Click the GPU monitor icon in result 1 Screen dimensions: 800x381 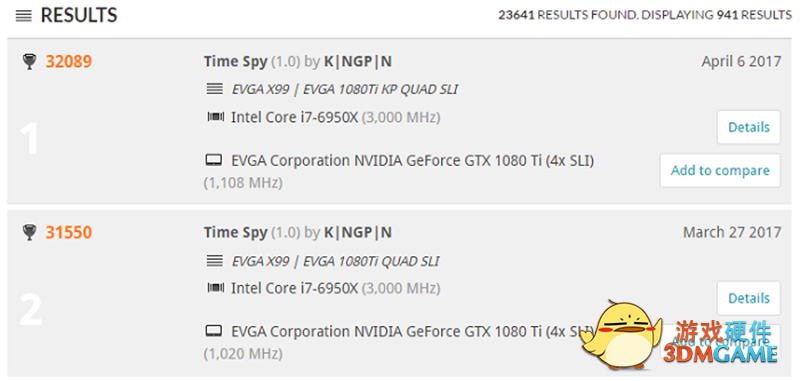tap(214, 161)
